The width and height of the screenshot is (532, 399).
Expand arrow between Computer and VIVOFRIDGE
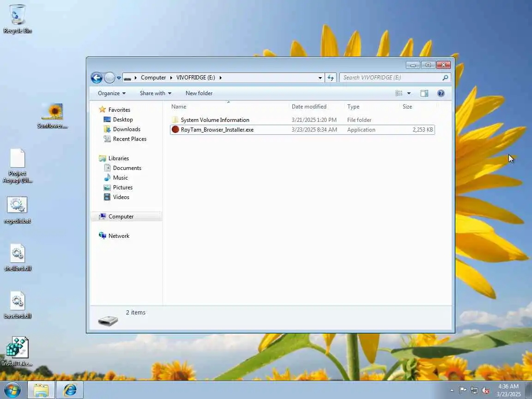coord(171,78)
